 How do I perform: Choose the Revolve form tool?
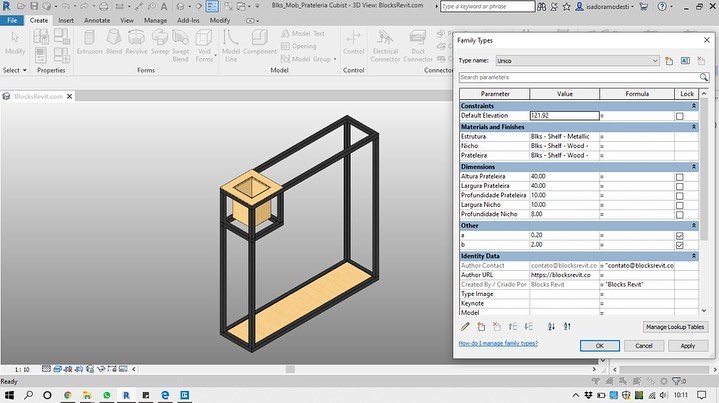(x=136, y=42)
